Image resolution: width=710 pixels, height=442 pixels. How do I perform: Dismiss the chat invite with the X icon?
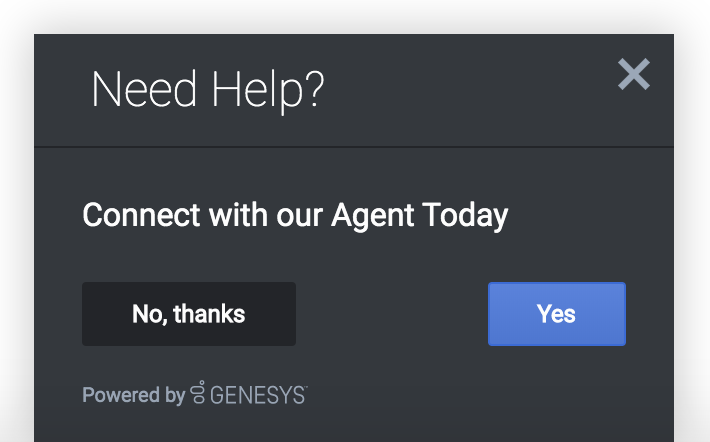pyautogui.click(x=634, y=74)
